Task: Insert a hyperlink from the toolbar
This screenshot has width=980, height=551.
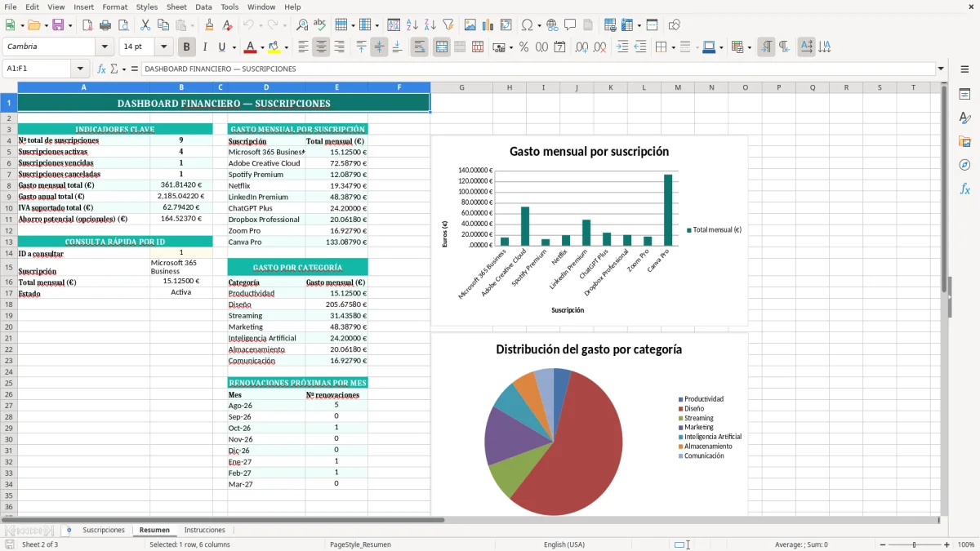Action: click(552, 25)
